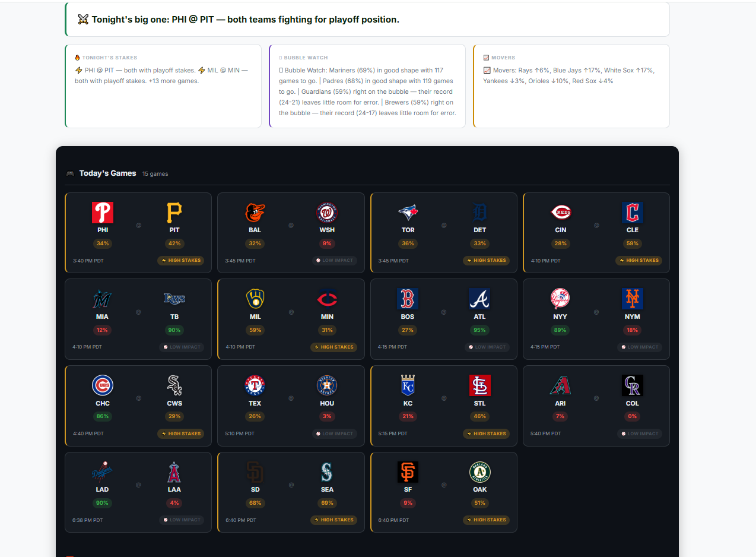
Task: Select the Arizona Diamondbacks logo
Action: [x=561, y=386]
